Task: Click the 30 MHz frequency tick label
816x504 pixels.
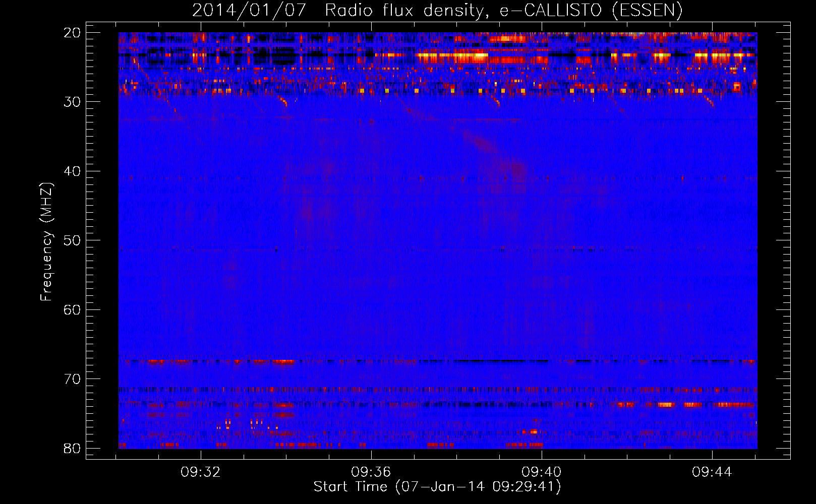Action: click(72, 102)
